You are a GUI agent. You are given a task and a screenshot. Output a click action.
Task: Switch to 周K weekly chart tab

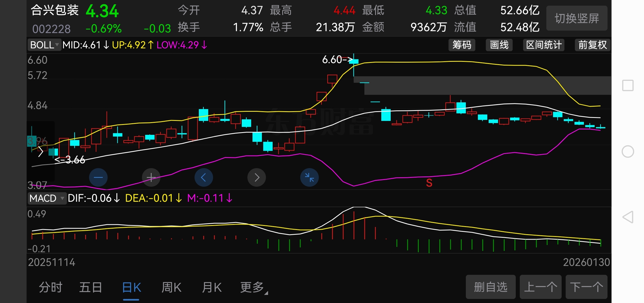pos(171,287)
